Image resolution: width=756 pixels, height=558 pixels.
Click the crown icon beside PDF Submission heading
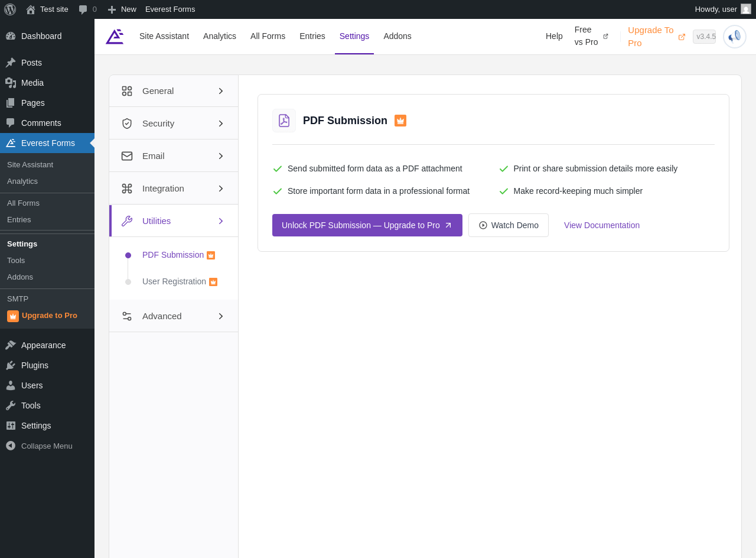point(400,121)
